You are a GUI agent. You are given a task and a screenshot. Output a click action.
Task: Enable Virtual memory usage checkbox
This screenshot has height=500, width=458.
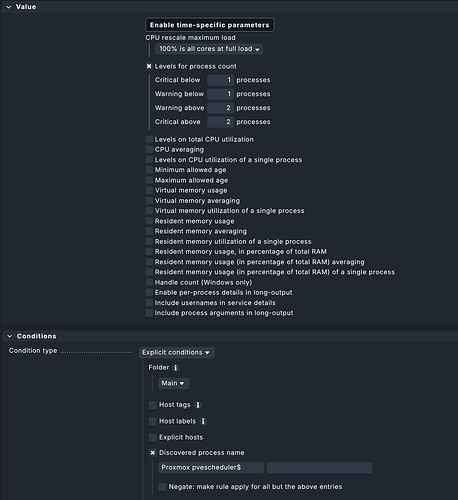[149, 190]
